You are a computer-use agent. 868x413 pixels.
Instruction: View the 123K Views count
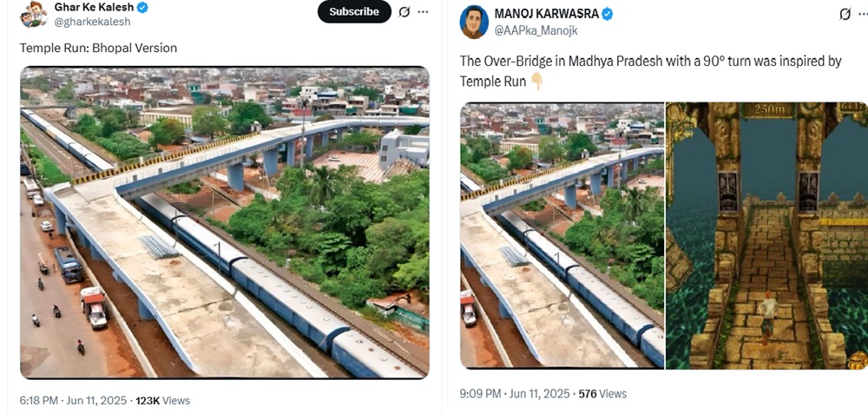pos(162,401)
